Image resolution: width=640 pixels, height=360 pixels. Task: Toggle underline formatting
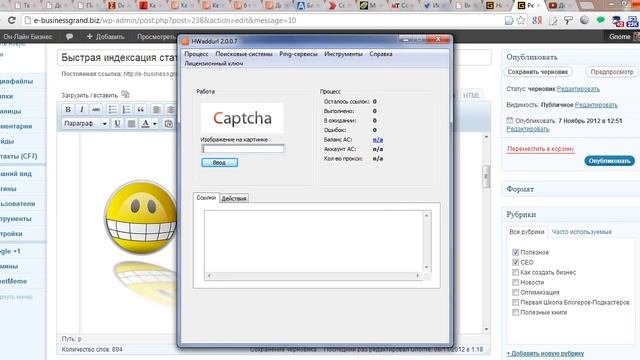pos(118,123)
